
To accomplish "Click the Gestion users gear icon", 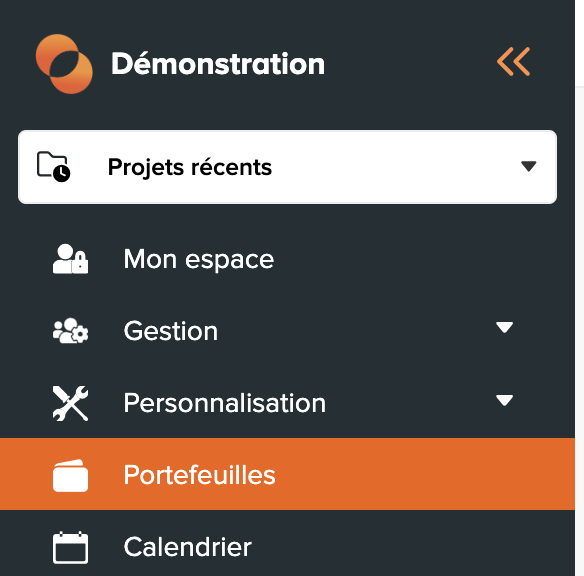I will click(70, 331).
